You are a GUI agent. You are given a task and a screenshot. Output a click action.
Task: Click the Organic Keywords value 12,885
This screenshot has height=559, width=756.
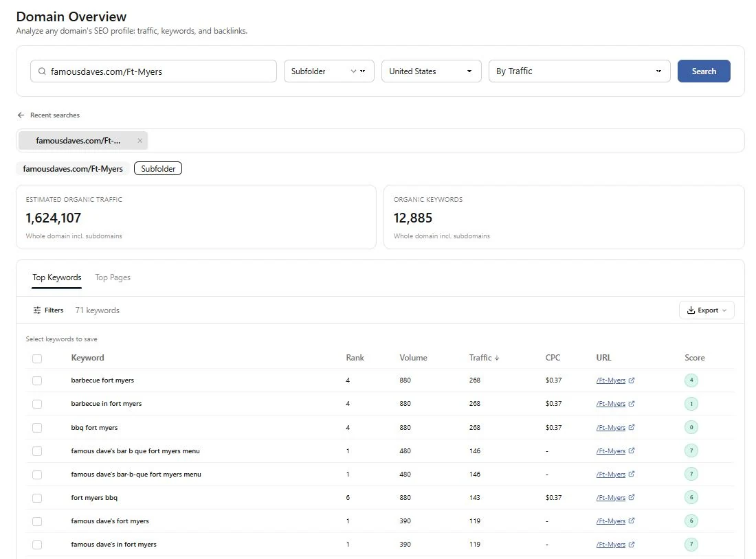pyautogui.click(x=413, y=218)
